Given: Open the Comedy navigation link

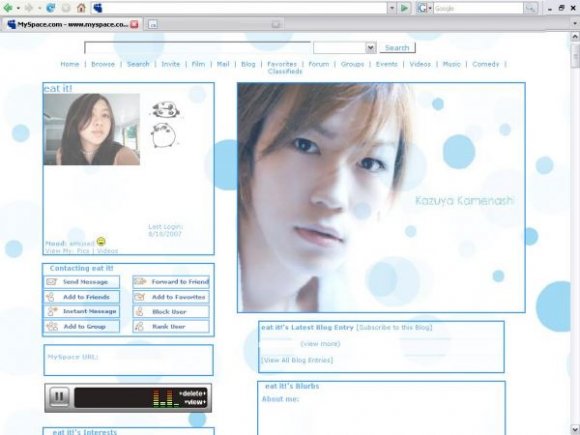Looking at the screenshot, I should point(486,64).
